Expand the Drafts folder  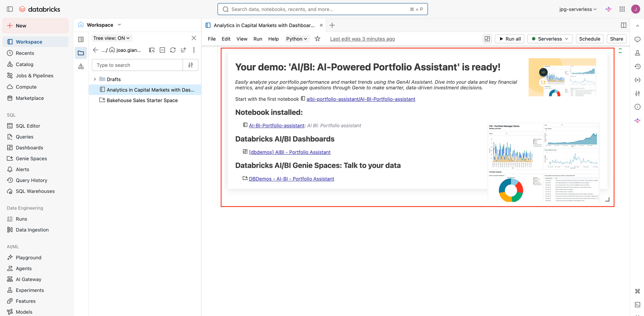[95, 79]
